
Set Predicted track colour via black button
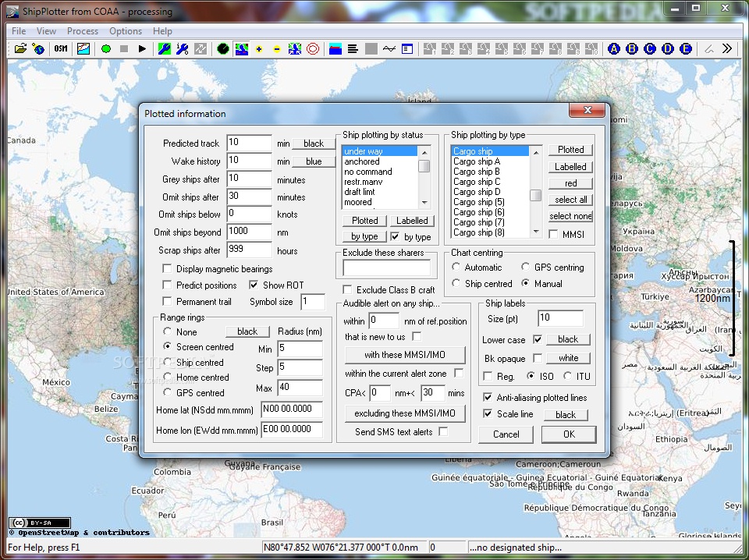[x=314, y=144]
